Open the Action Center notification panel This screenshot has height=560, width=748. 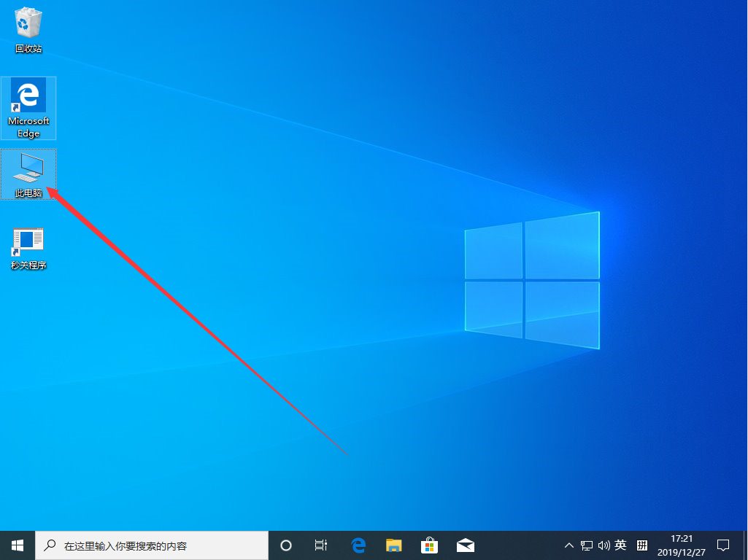tap(722, 545)
